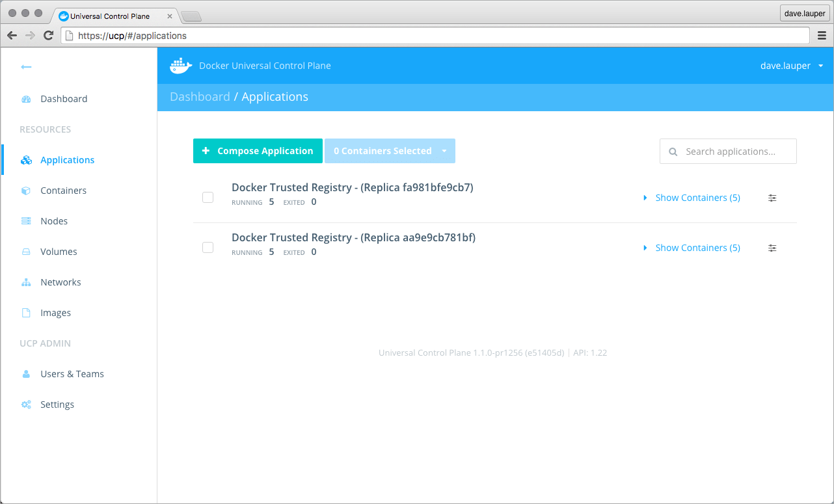834x504 pixels.
Task: Select the Nodes icon in sidebar
Action: (26, 220)
